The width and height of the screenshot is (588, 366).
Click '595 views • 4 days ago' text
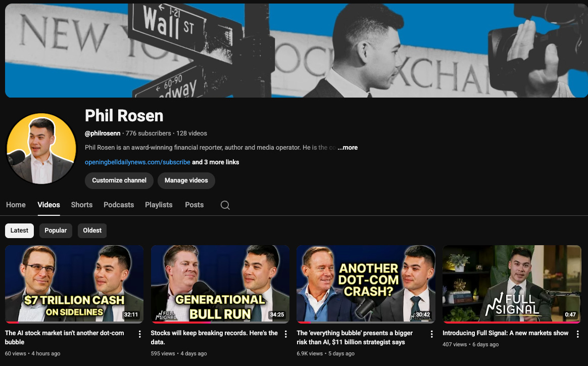179,353
